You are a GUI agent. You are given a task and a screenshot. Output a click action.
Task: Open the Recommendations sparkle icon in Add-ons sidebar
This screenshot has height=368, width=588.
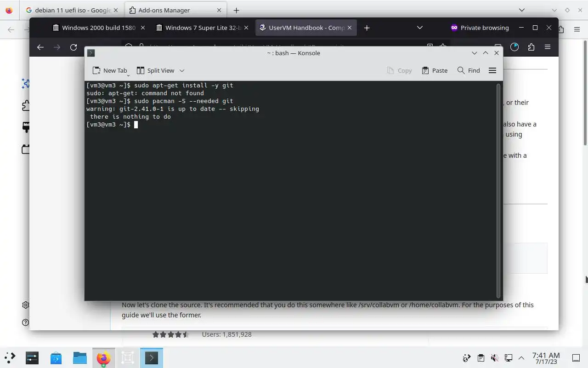point(26,83)
